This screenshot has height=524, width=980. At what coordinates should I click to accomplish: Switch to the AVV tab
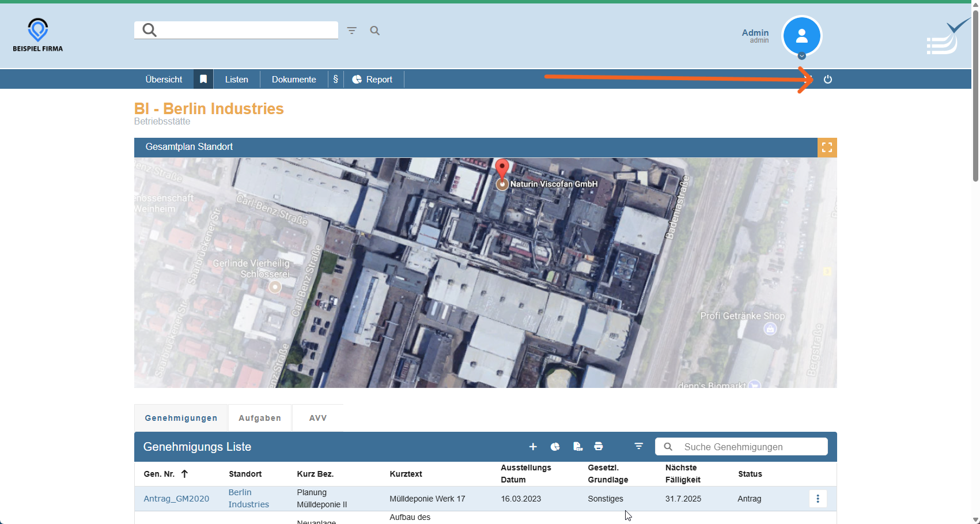pos(317,418)
